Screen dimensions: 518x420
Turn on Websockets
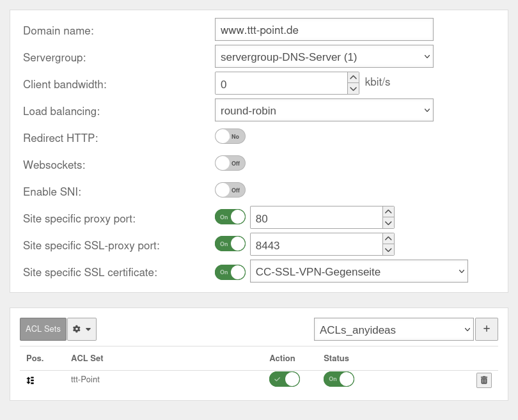[230, 163]
